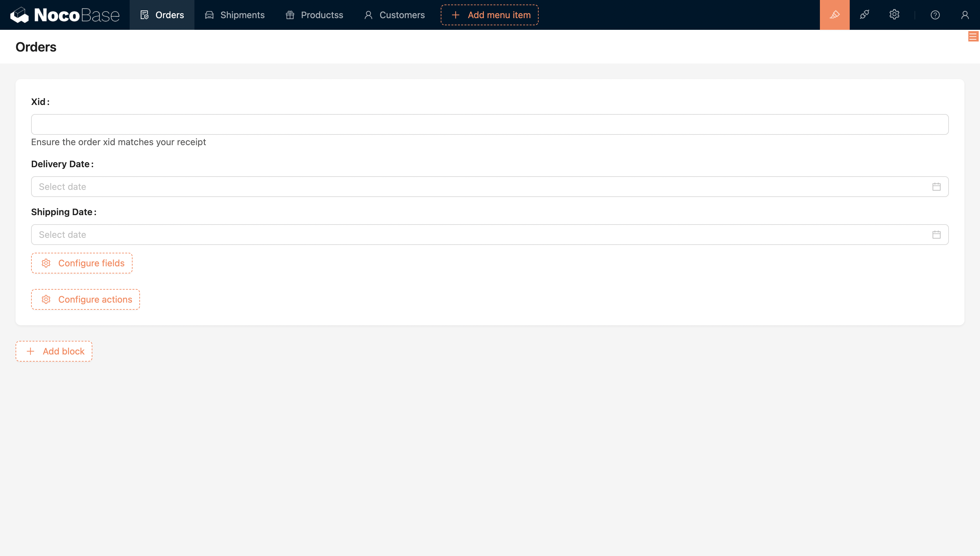Image resolution: width=980 pixels, height=556 pixels.
Task: Click the Shipping Date calendar icon
Action: click(936, 235)
